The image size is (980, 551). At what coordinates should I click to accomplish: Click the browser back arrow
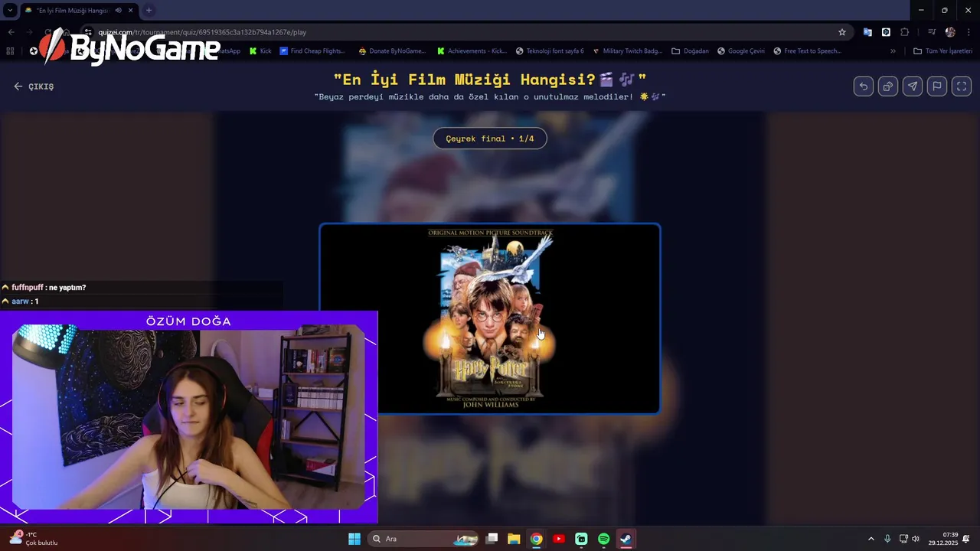[11, 32]
